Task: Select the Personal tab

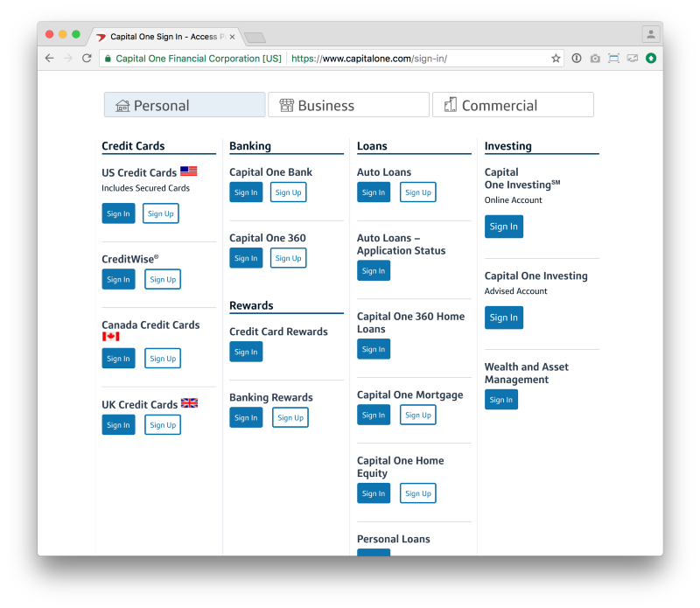Action: (x=185, y=105)
